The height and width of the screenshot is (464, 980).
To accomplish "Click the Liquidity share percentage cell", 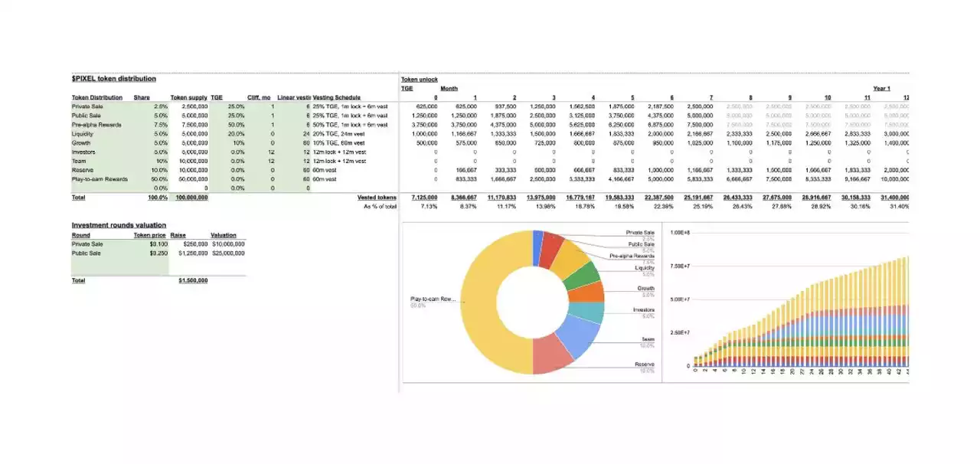I will click(x=160, y=133).
